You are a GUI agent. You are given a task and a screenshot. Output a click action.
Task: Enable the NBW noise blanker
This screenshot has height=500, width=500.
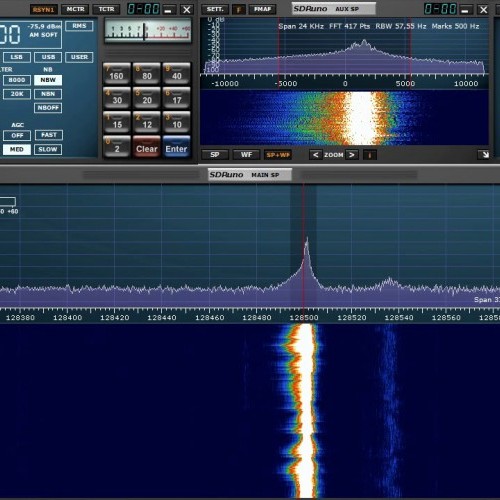[48, 80]
